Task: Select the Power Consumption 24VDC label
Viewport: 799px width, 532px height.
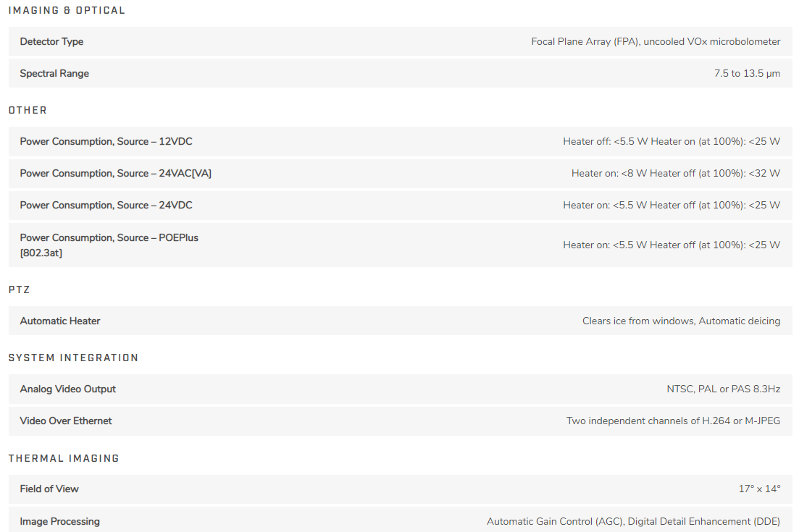Action: pos(106,205)
